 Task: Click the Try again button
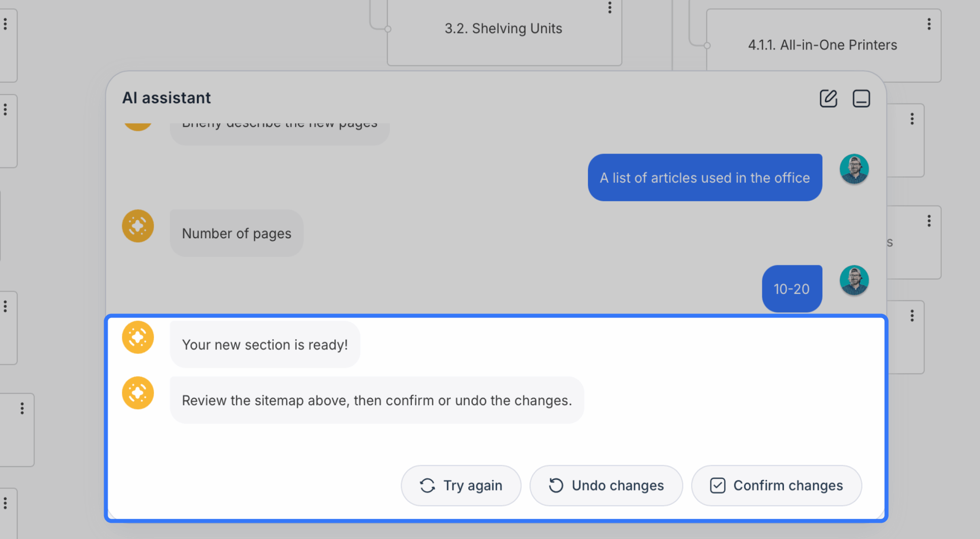point(461,485)
